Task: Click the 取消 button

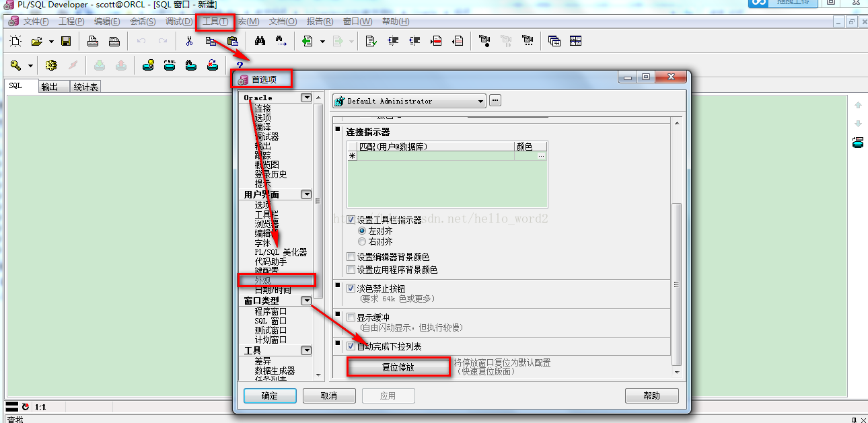Action: coord(329,395)
